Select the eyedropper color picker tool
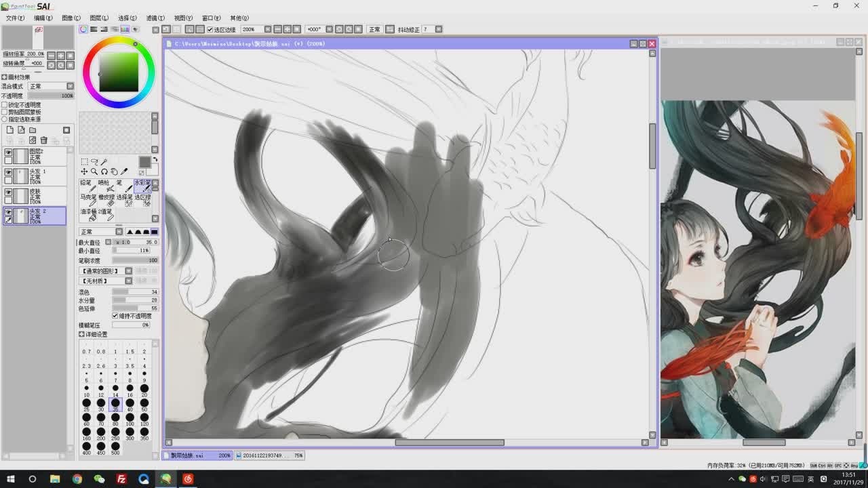 (124, 172)
